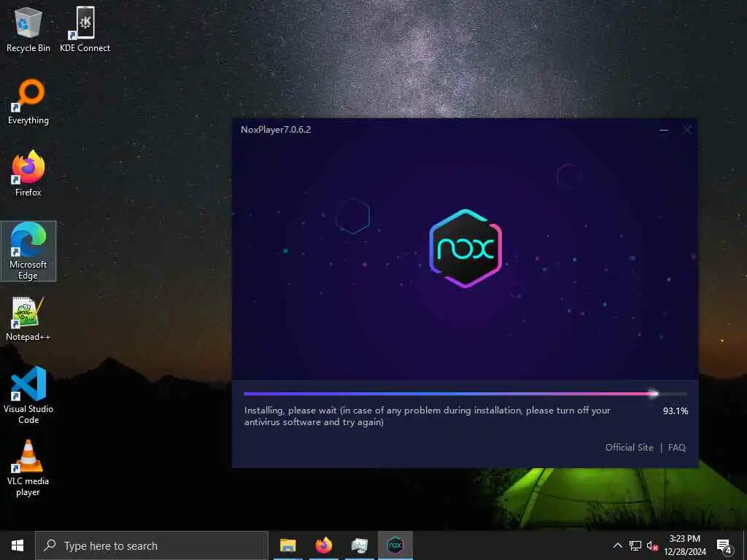Show hidden system tray icons
Screen dimensions: 747x560
(x=617, y=545)
